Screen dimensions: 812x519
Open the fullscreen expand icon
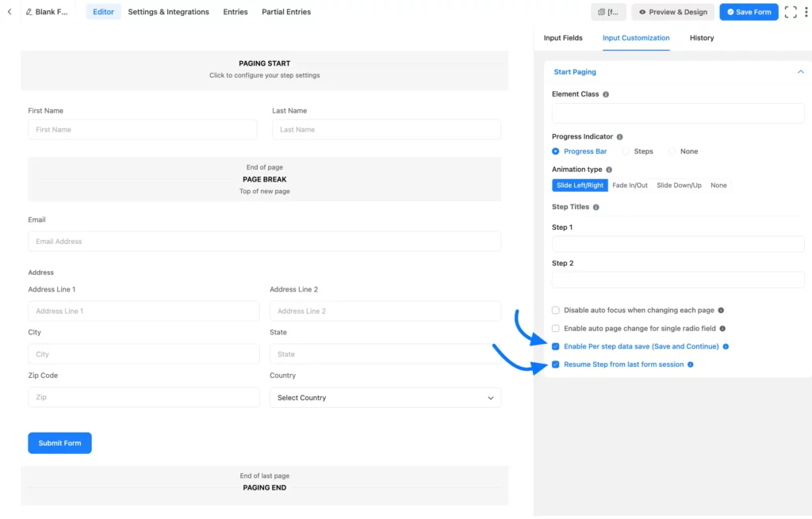[x=791, y=11]
